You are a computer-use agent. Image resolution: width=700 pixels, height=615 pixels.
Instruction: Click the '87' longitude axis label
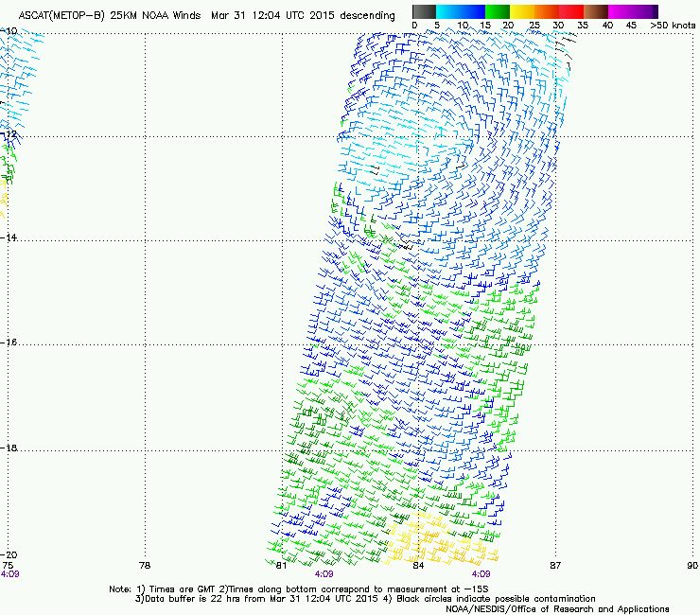pyautogui.click(x=555, y=566)
